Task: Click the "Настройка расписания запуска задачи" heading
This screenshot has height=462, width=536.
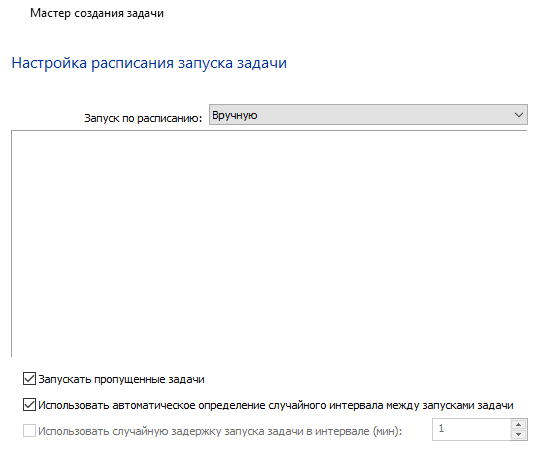Action: 149,63
